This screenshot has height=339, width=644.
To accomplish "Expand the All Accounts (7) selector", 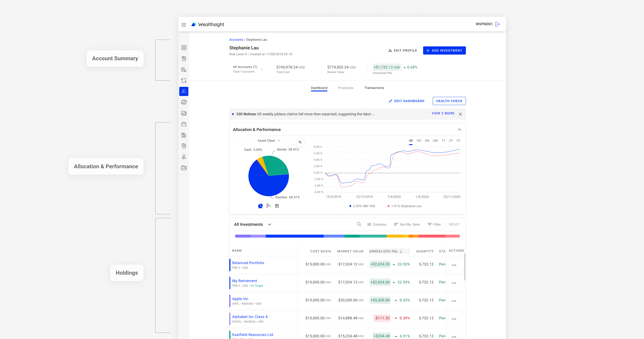I will [x=248, y=69].
